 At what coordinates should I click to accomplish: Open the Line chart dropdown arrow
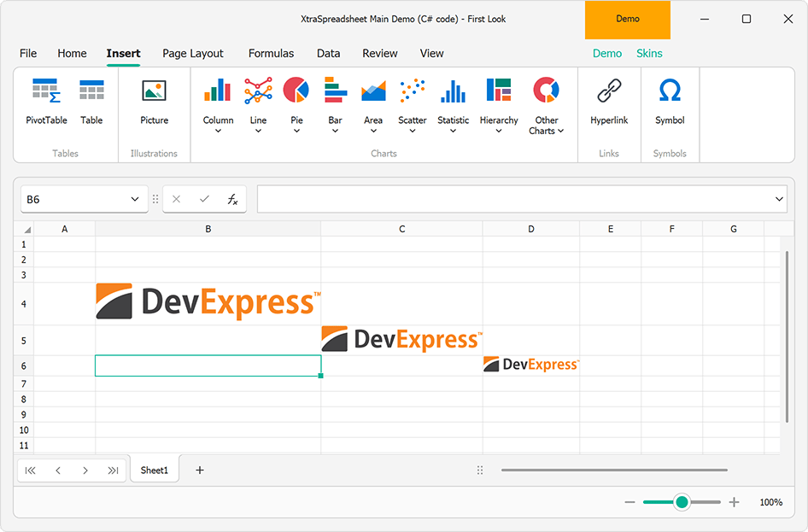point(258,132)
